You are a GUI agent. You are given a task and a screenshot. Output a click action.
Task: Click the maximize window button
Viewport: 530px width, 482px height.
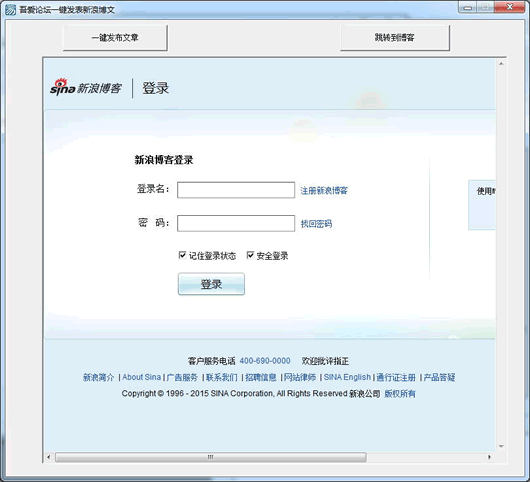click(x=485, y=7)
